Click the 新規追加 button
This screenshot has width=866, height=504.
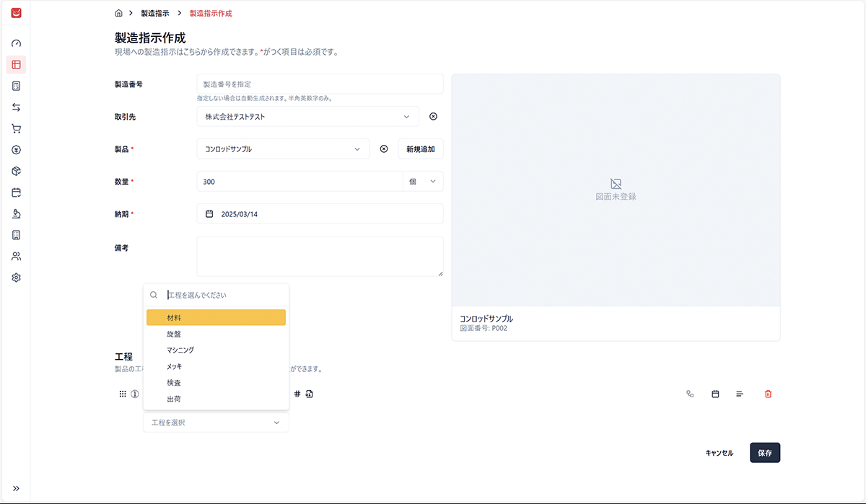420,149
